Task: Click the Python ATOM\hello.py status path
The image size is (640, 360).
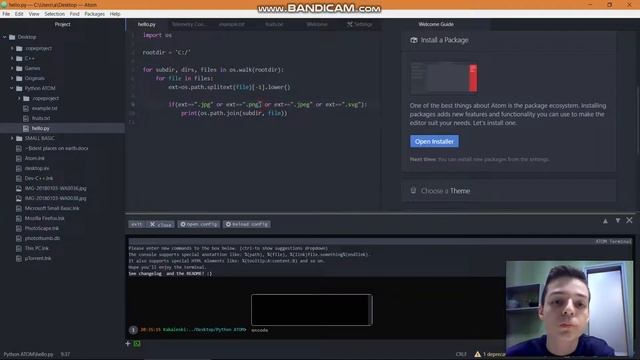Action: coord(29,354)
